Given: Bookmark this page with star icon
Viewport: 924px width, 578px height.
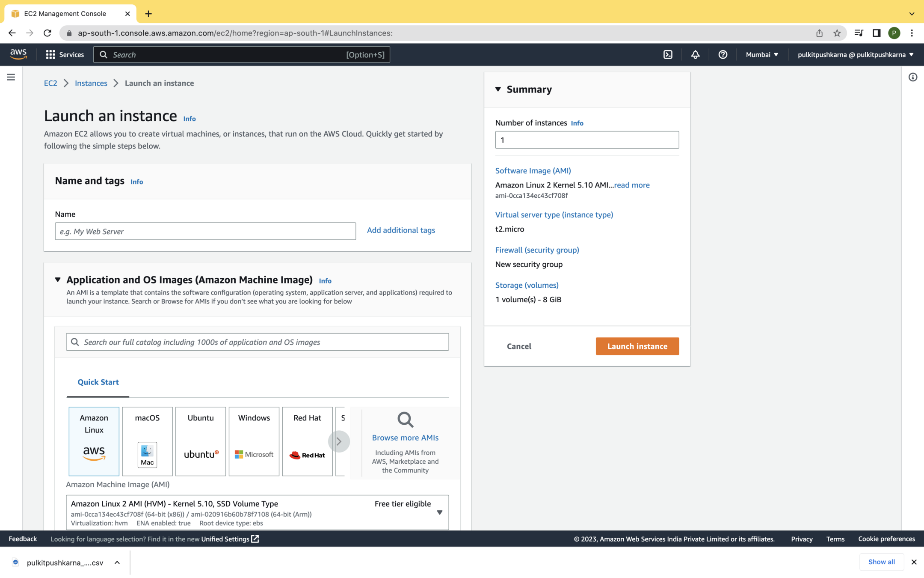Looking at the screenshot, I should [837, 33].
